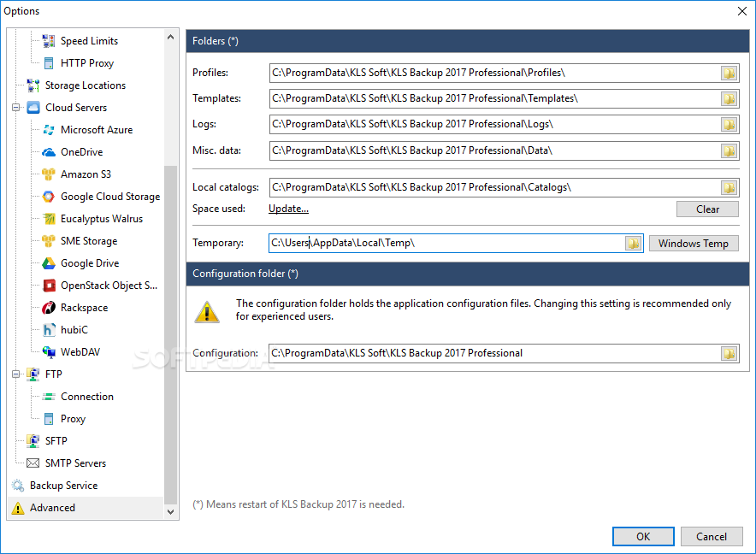Click the hubiC icon

(49, 330)
